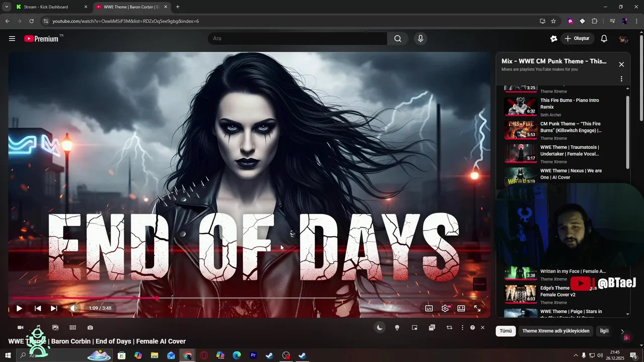Open Windows notification center
644x362 pixels.
(633, 355)
